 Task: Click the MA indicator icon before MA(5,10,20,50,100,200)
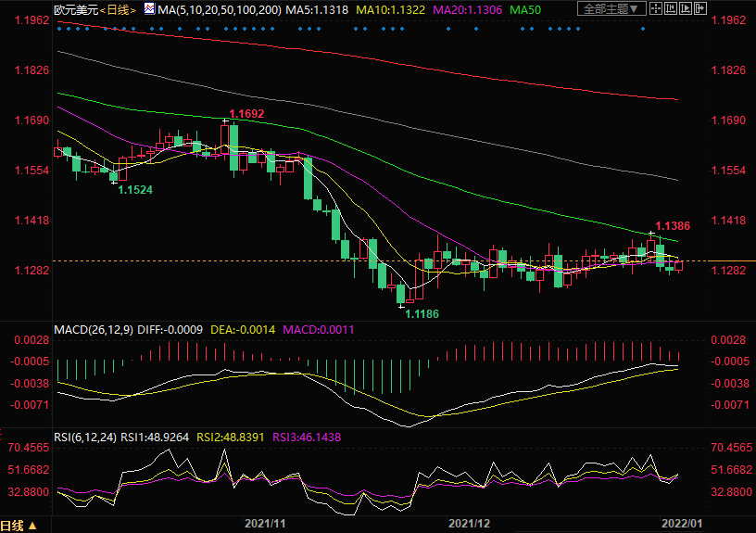148,9
